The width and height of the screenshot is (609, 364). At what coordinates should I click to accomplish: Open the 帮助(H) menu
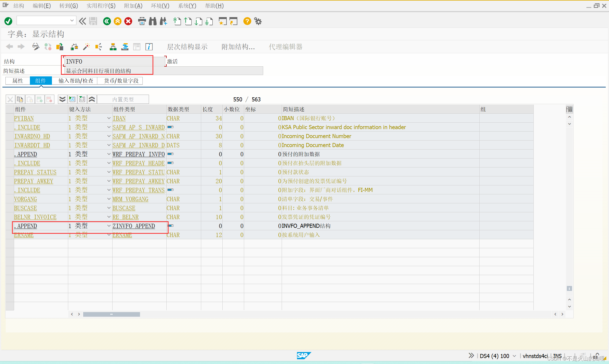tap(214, 5)
